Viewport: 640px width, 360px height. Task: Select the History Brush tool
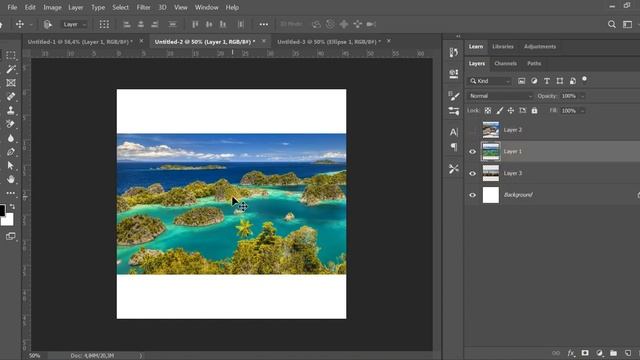11,124
